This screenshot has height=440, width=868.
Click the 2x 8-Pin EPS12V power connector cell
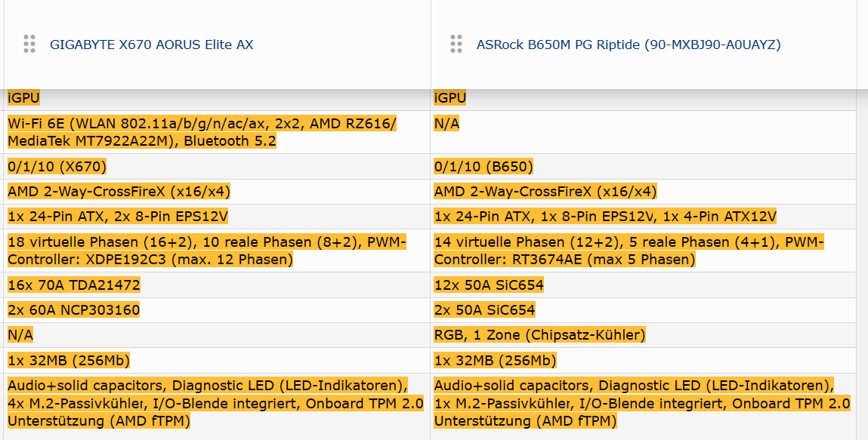click(118, 217)
